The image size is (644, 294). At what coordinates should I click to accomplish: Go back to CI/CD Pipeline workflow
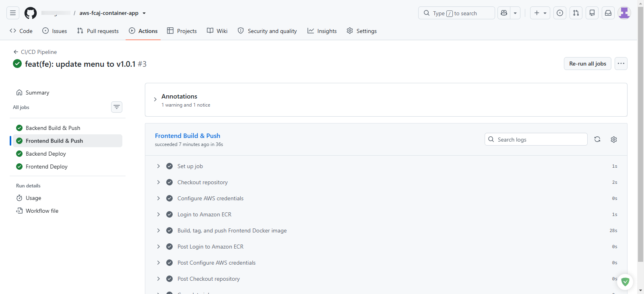(35, 52)
